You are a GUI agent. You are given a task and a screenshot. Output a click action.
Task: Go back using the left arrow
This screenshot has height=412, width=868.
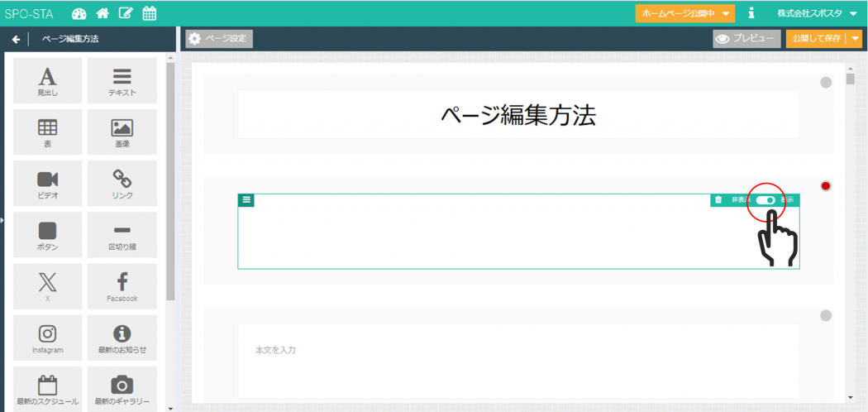(16, 39)
